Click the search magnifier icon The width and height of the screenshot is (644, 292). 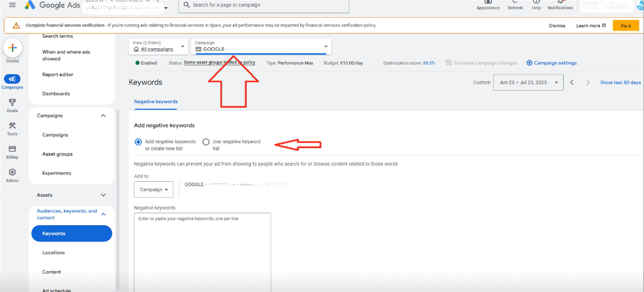pos(187,5)
